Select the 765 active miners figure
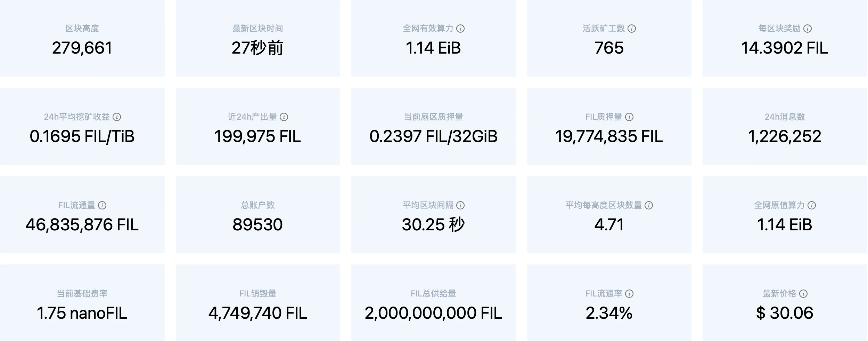Screen dimensions: 868x341 tap(609, 48)
